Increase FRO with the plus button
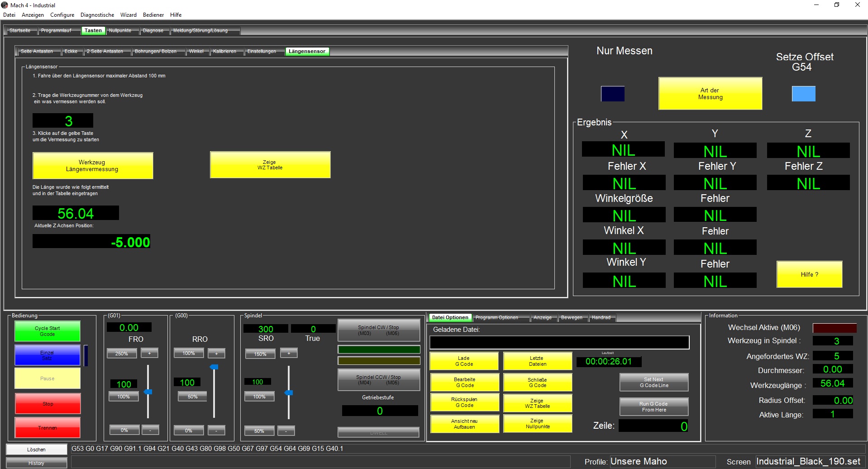 tap(149, 353)
